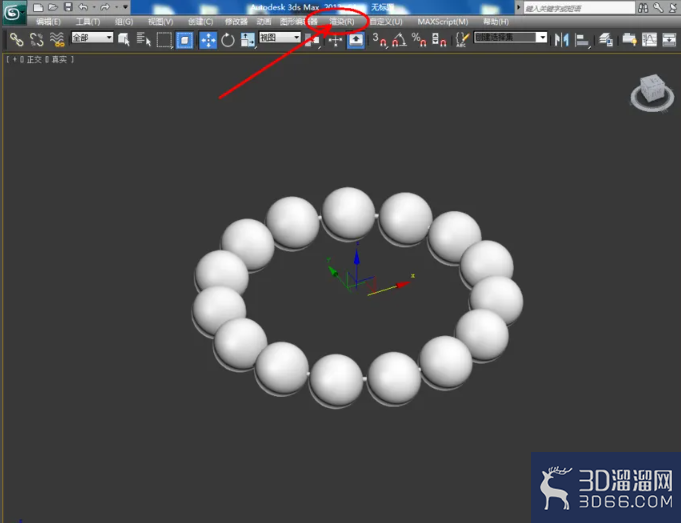Image resolution: width=681 pixels, height=523 pixels.
Task: Open the 帮助(H) menu
Action: (x=496, y=22)
